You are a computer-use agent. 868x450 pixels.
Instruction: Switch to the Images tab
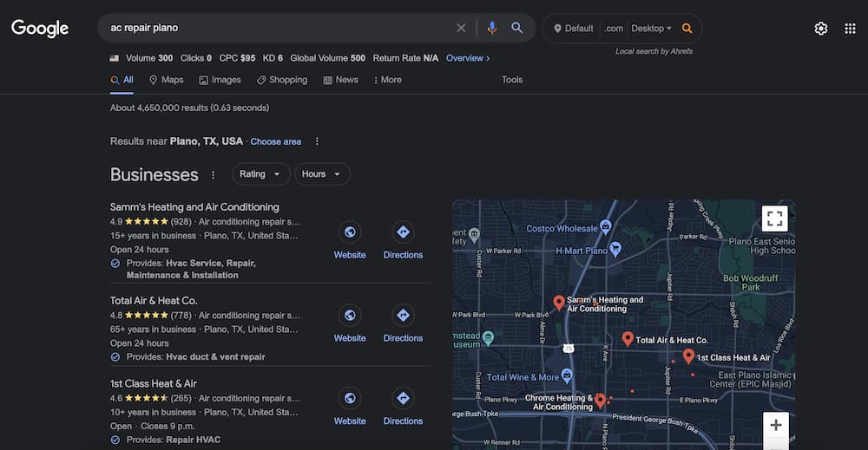220,80
